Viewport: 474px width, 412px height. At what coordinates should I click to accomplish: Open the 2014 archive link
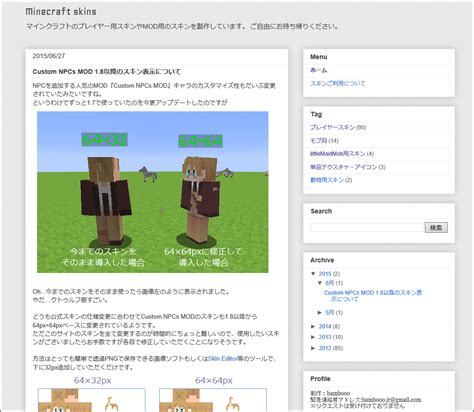tap(325, 326)
